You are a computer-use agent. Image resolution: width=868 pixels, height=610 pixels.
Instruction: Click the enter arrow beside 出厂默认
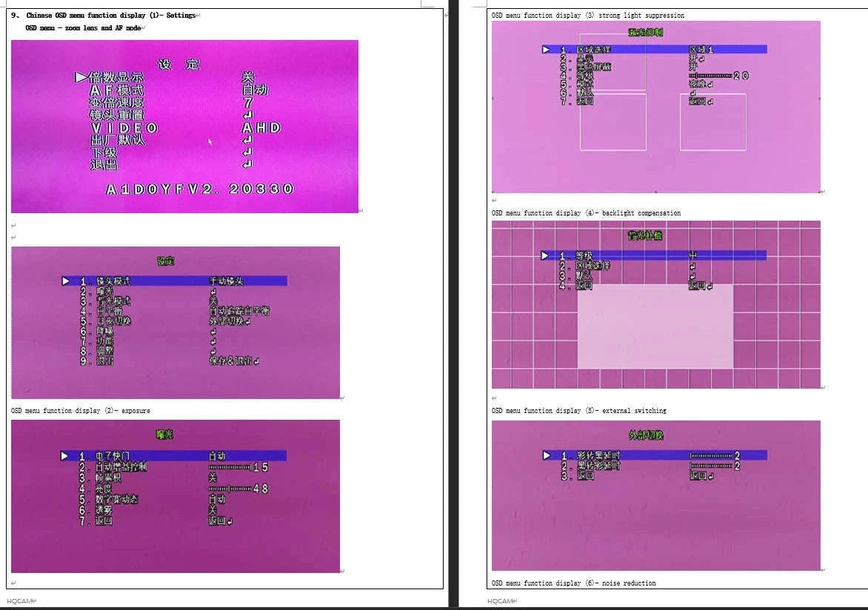click(247, 139)
